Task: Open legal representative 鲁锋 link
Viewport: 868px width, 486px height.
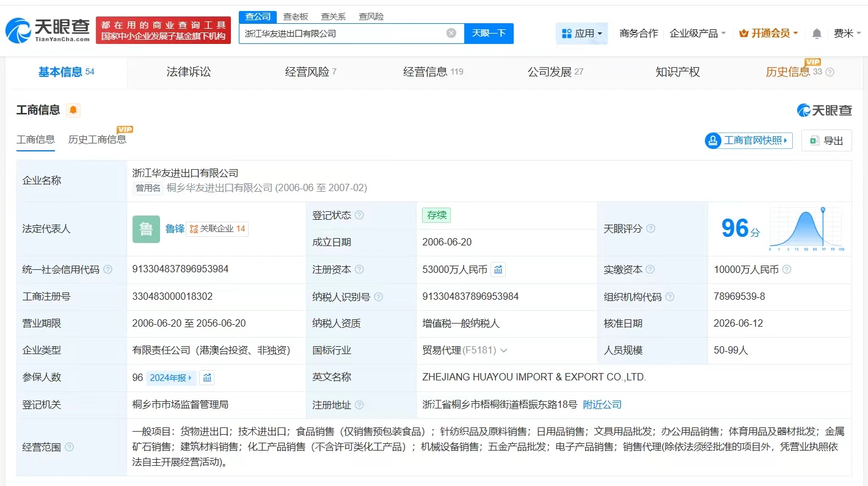Action: click(175, 229)
